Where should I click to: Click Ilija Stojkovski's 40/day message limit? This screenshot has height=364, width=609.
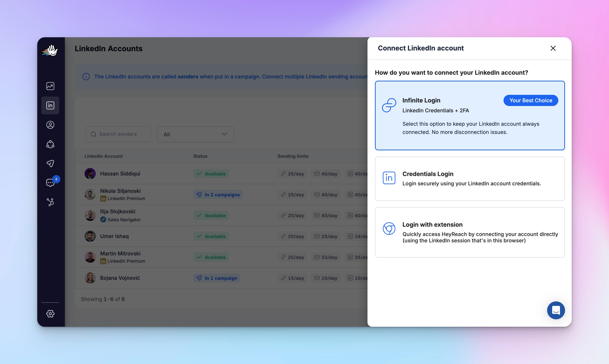click(x=326, y=215)
